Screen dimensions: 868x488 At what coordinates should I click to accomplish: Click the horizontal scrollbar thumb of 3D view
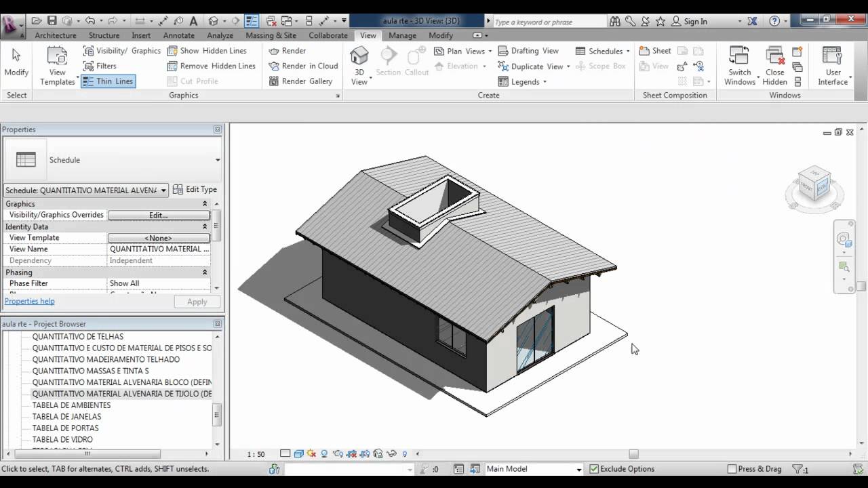633,454
